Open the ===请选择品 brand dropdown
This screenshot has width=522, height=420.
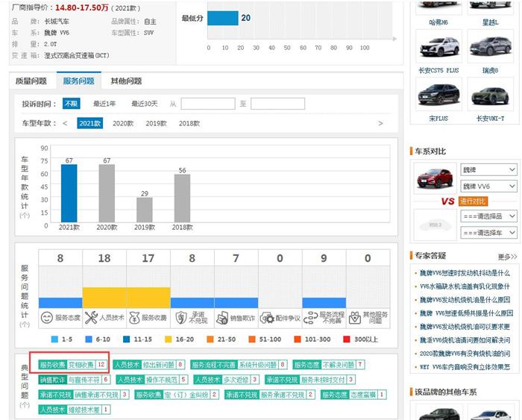coord(488,216)
